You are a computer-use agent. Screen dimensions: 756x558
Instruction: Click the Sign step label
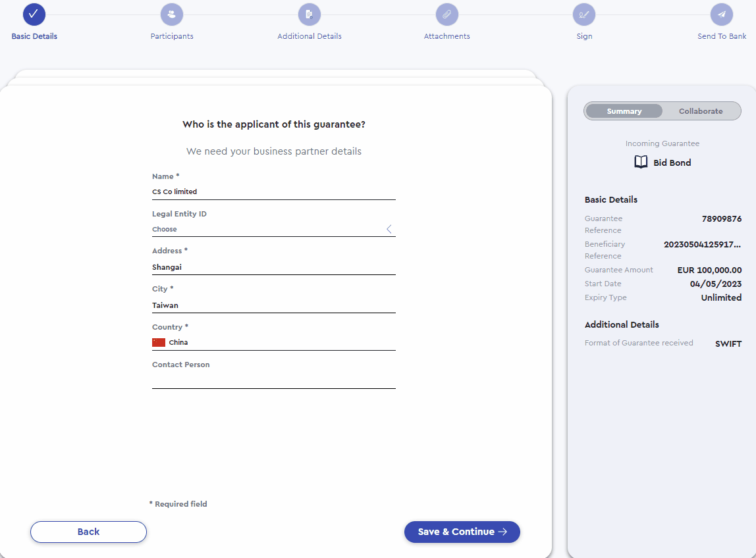[x=584, y=36]
